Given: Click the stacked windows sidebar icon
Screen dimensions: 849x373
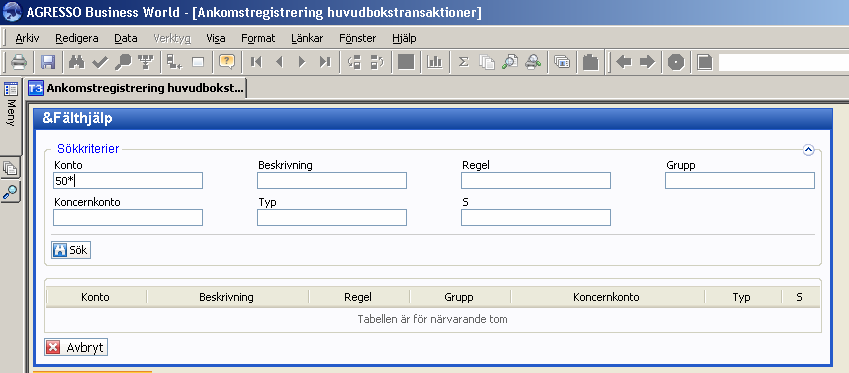Looking at the screenshot, I should click(10, 168).
